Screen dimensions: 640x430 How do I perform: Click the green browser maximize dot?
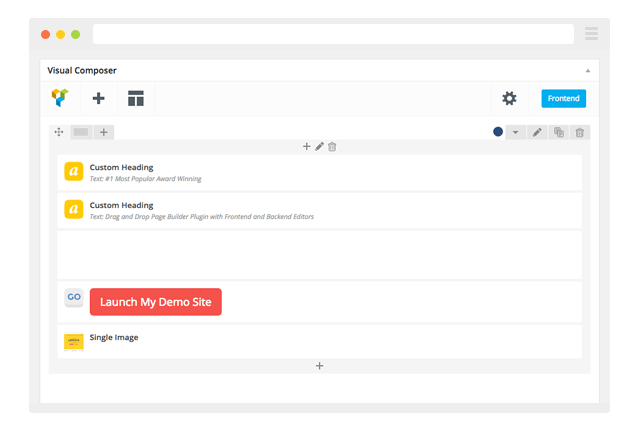pos(76,34)
